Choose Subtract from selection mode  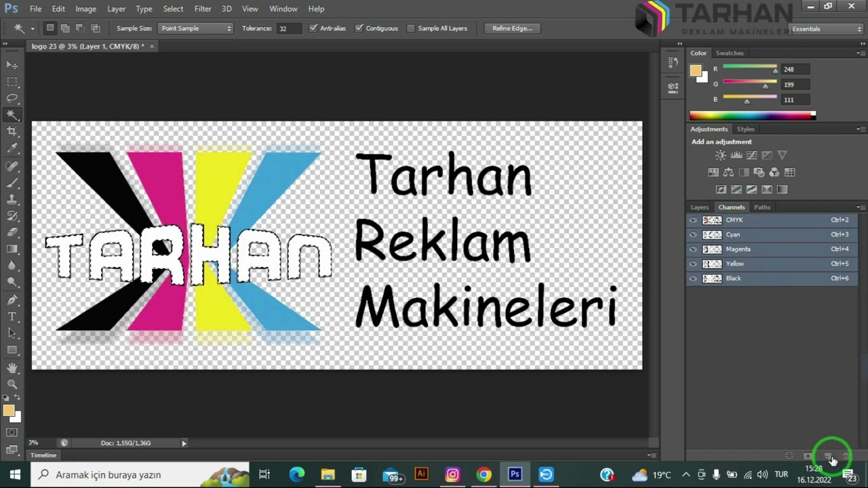80,28
